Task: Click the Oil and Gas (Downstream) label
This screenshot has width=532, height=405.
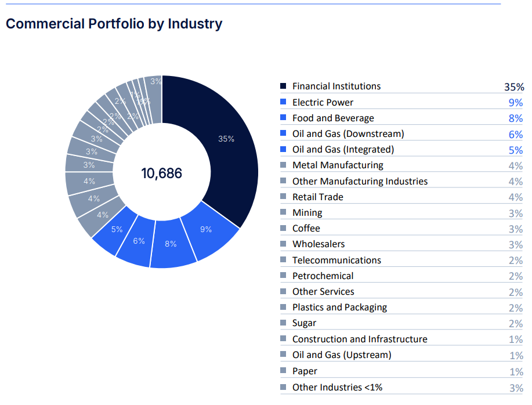Action: [x=348, y=134]
